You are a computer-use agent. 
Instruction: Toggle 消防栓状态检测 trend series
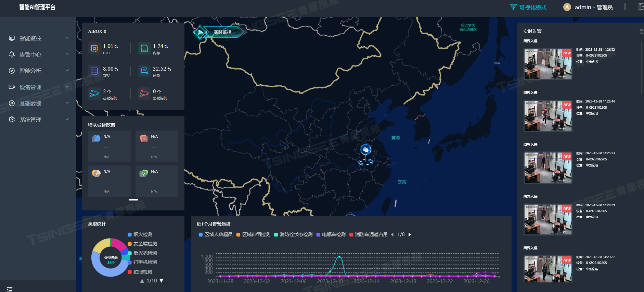293,234
